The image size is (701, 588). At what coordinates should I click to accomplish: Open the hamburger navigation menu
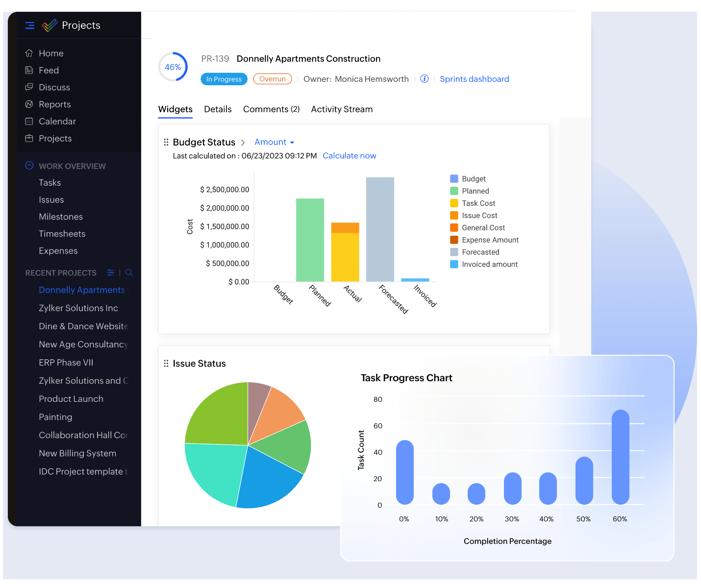coord(29,25)
